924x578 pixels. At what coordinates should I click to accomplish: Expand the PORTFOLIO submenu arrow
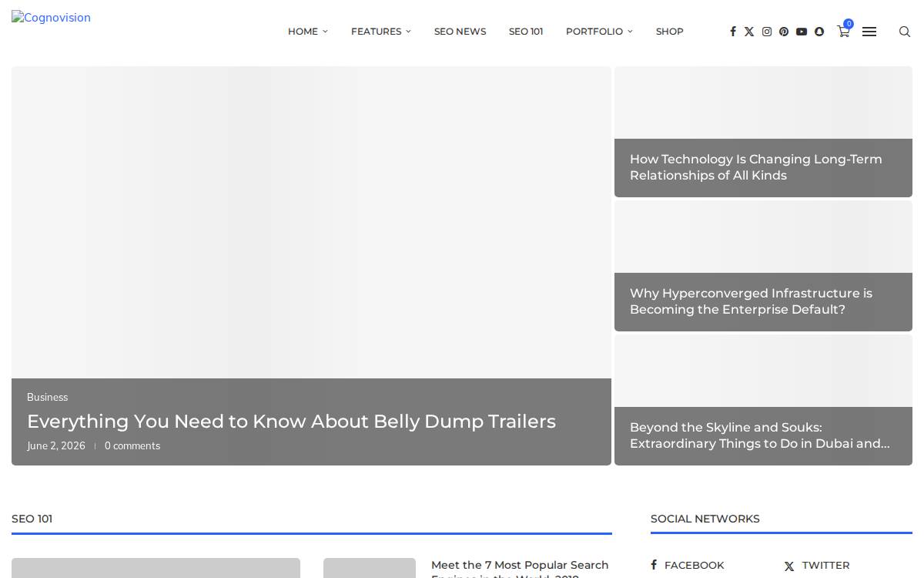pyautogui.click(x=630, y=32)
